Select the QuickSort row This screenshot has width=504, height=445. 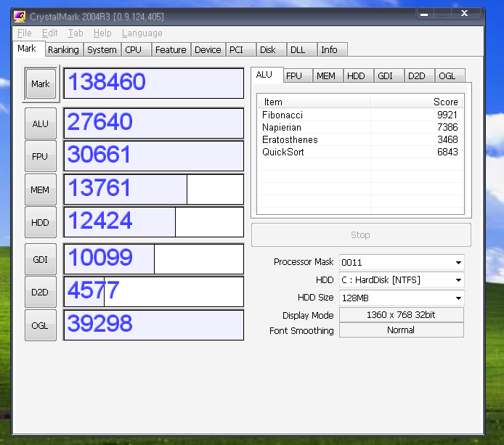(360, 152)
